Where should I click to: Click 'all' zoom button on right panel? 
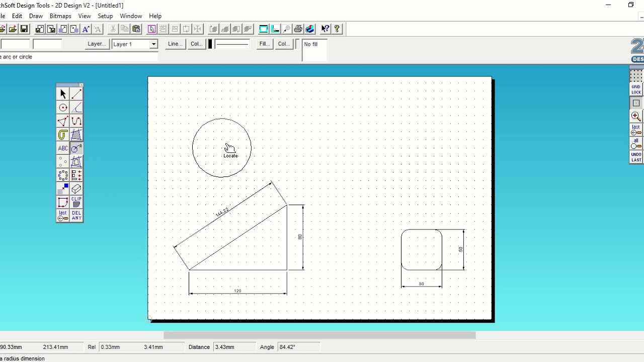point(636,143)
